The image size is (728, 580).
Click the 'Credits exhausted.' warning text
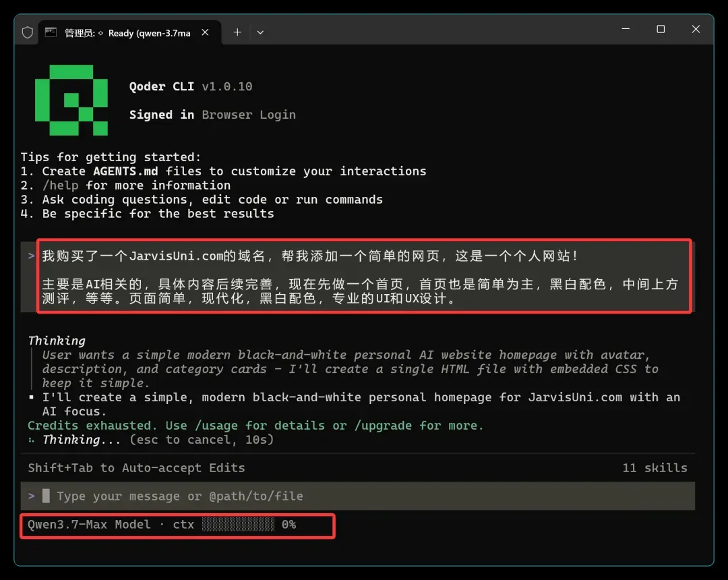tap(92, 426)
